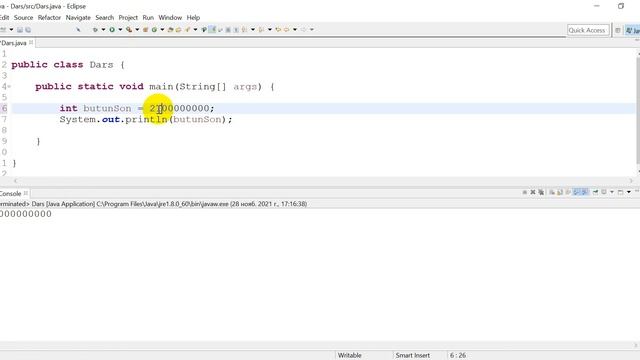Click the Terminate icon in Console toolbar
640x360 pixels.
(524, 192)
